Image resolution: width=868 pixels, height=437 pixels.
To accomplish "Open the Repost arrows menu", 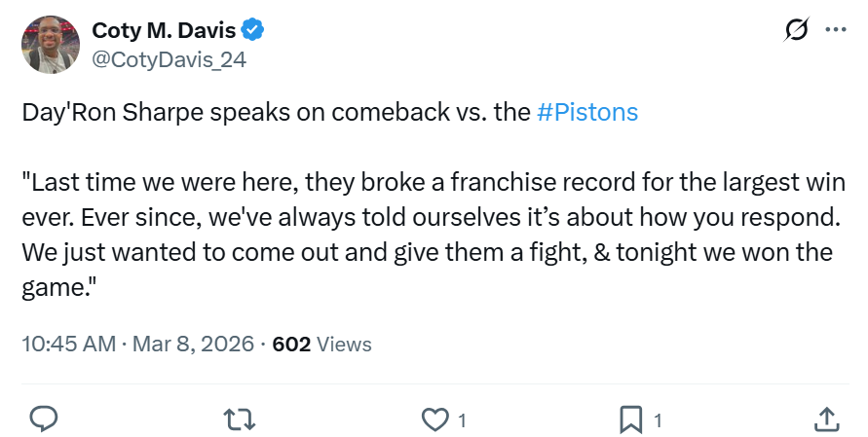I will [237, 419].
